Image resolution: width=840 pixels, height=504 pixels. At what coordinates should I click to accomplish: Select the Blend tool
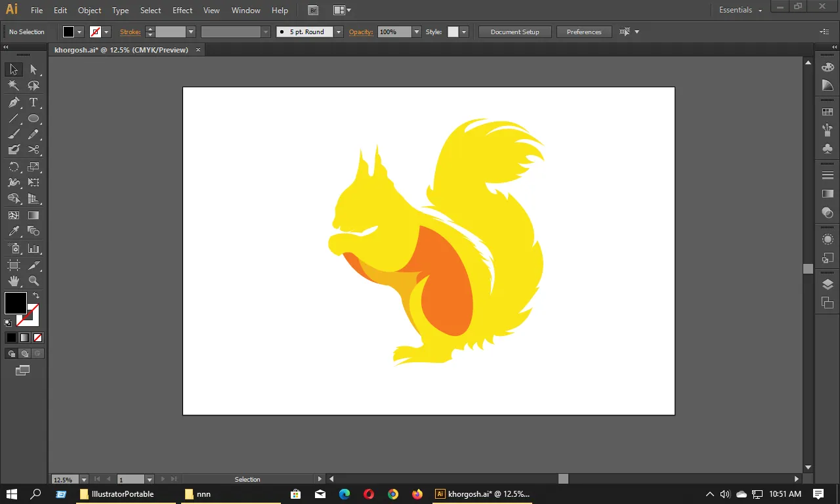(33, 231)
